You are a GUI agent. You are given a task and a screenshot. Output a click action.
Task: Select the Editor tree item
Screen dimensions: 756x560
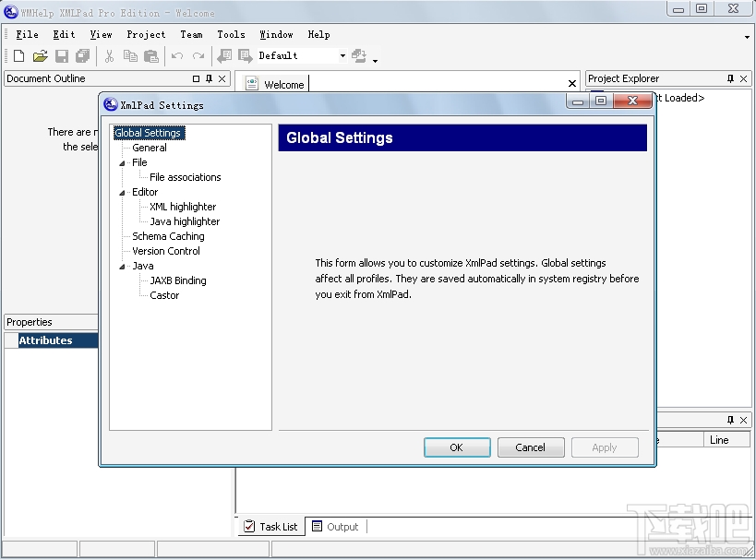[x=145, y=192]
